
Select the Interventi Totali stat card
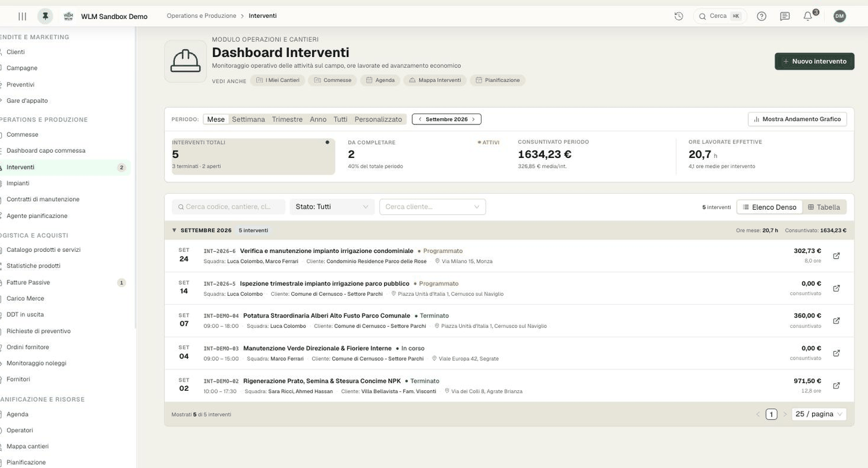(x=253, y=156)
